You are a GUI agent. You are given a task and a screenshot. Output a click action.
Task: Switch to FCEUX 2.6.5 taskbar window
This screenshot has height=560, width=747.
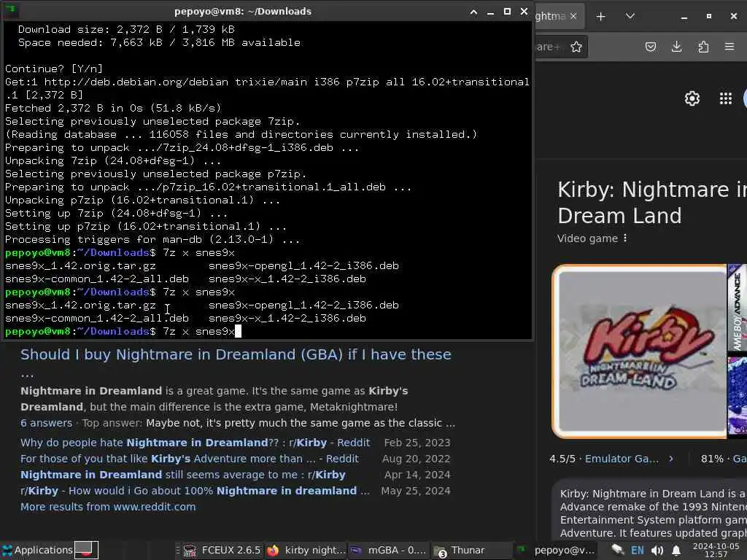222,550
